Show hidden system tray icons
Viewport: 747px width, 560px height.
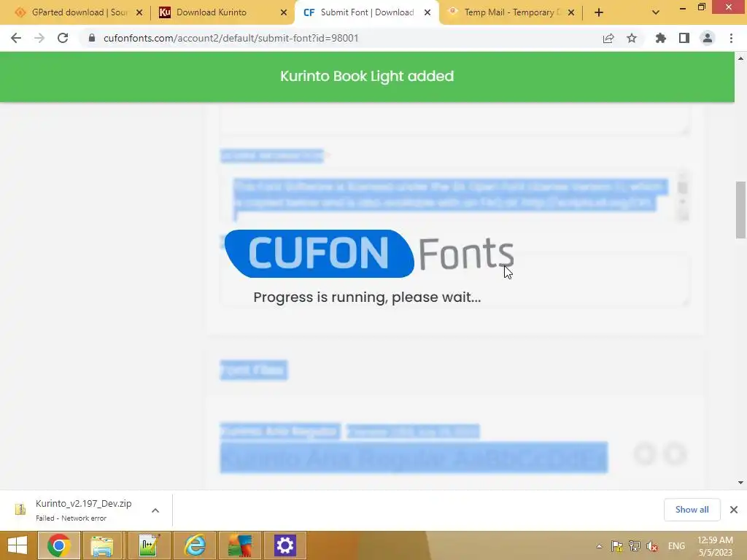(600, 546)
